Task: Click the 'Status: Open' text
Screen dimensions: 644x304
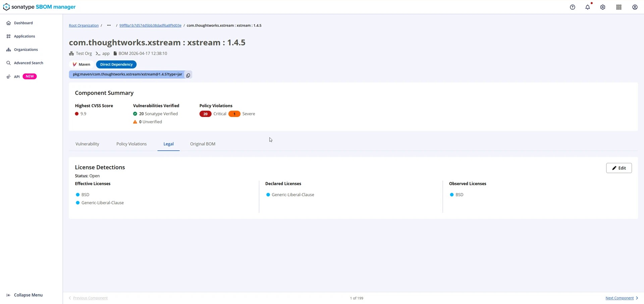Action: [x=87, y=176]
